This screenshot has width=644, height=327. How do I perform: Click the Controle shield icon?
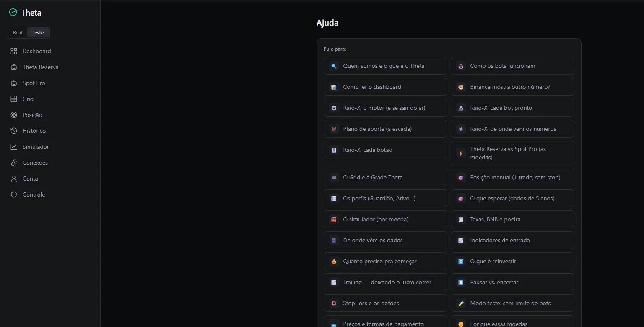(x=14, y=195)
